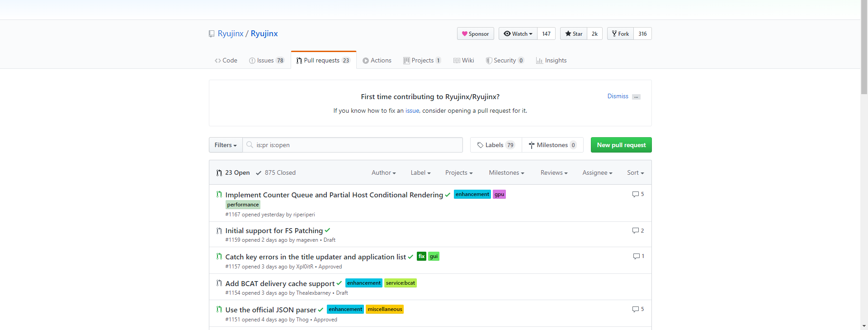Expand the Author filter dropdown
Image resolution: width=868 pixels, height=330 pixels.
[x=384, y=172]
